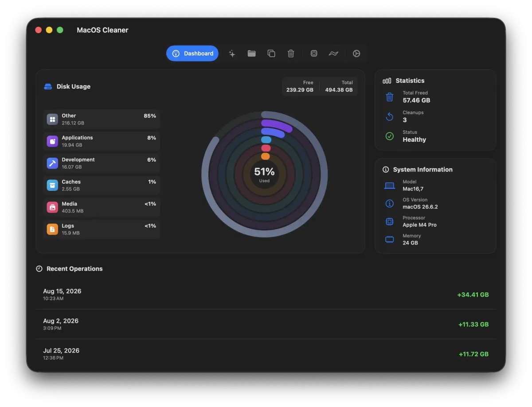
Task: Select the Logs 15.9 MB row
Action: pos(102,229)
